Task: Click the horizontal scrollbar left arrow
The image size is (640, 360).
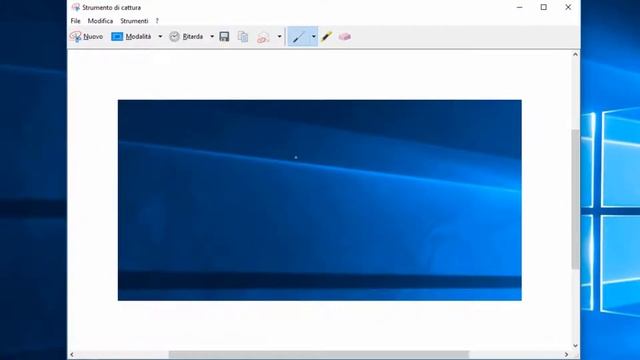Action: click(x=72, y=355)
